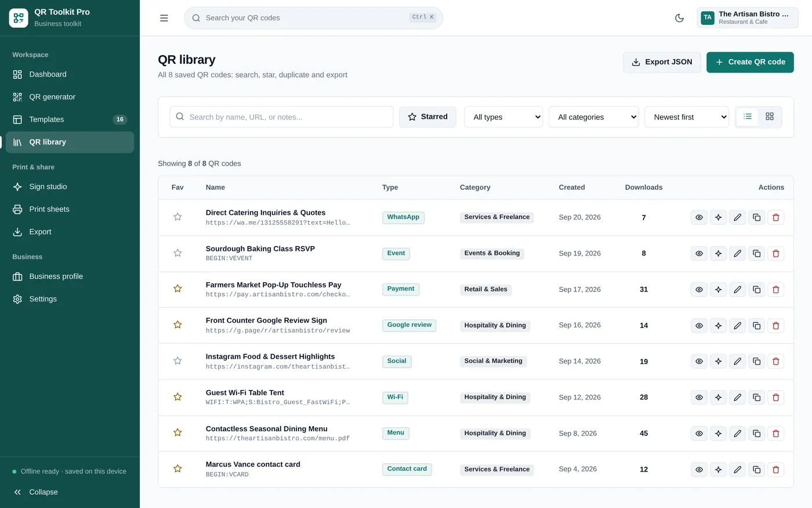Viewport: 812px width, 508px height.
Task: Click Create QR code button
Action: pyautogui.click(x=750, y=62)
